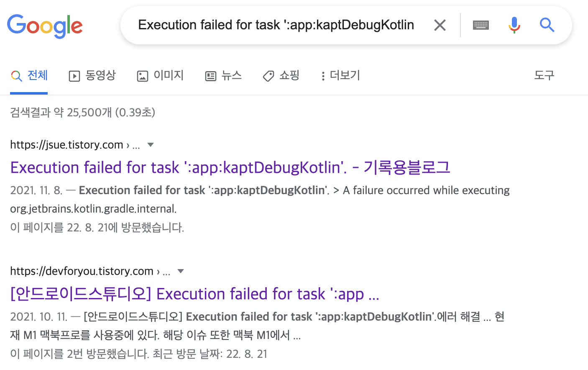Image resolution: width=588 pixels, height=370 pixels.
Task: Open the '[안드로이드스튜디오] Execution failed' result title
Action: tap(195, 294)
